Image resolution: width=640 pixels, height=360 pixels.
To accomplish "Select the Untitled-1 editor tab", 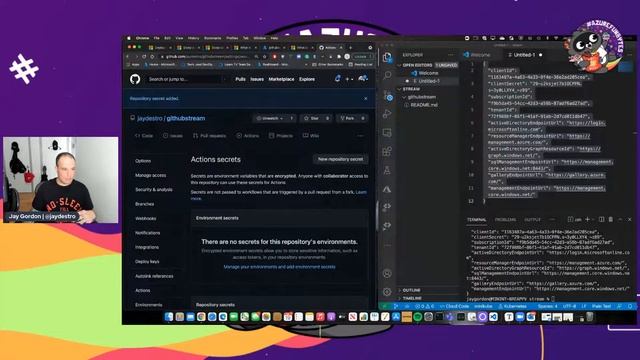I will [524, 55].
